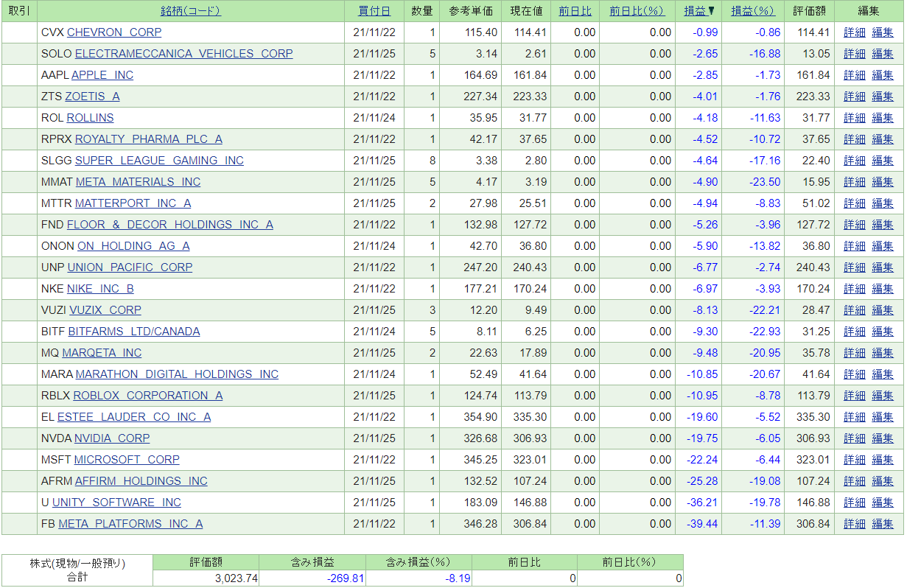Viewport: 907px width, 588px height.
Task: Open APPLE INC stock link
Action: 102,75
